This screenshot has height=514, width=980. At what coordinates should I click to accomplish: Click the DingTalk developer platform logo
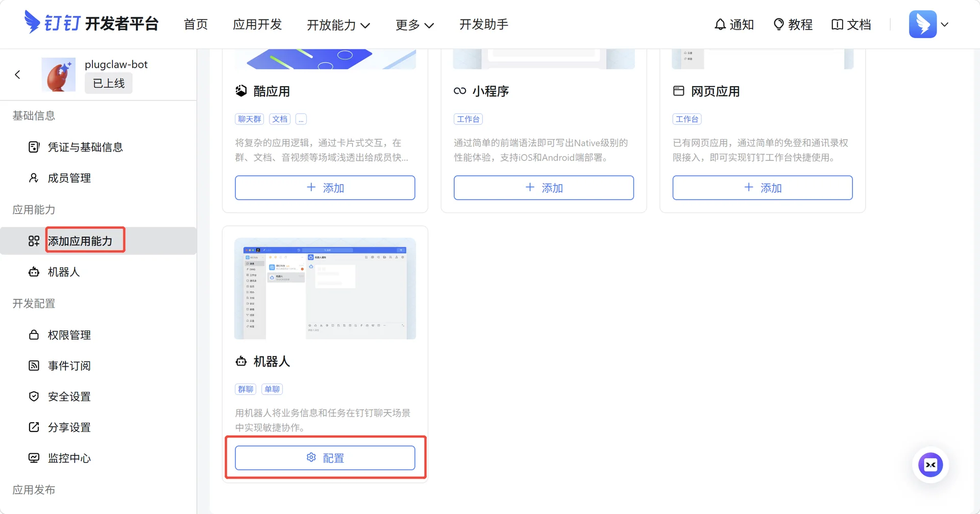click(92, 23)
